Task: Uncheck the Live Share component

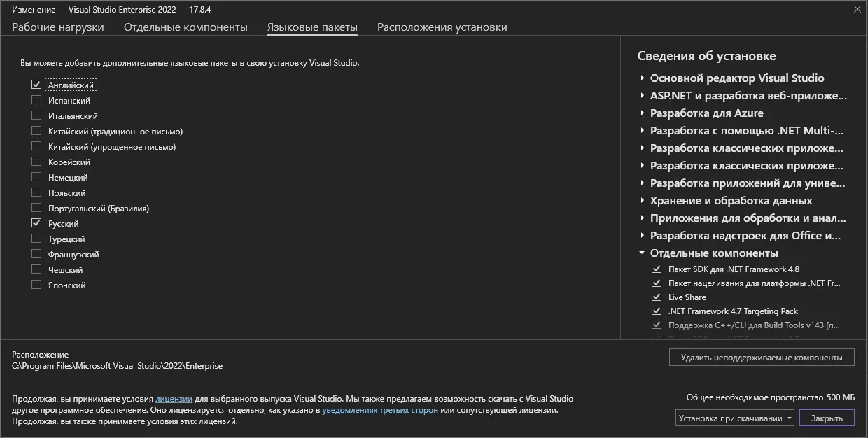Action: point(656,297)
